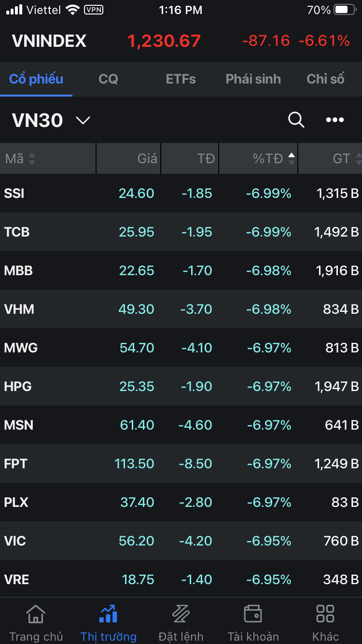Tap the Giá column header
The image size is (362, 644).
[x=147, y=158]
